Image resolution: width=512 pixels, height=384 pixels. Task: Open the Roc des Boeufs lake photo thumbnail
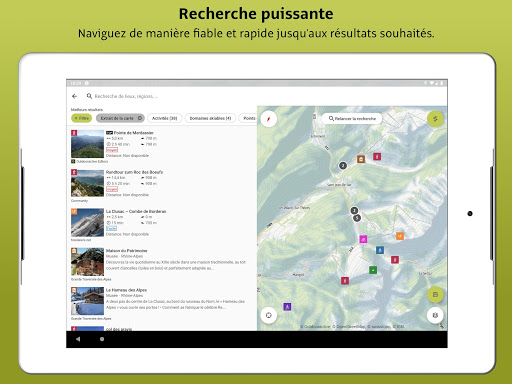[x=87, y=183]
